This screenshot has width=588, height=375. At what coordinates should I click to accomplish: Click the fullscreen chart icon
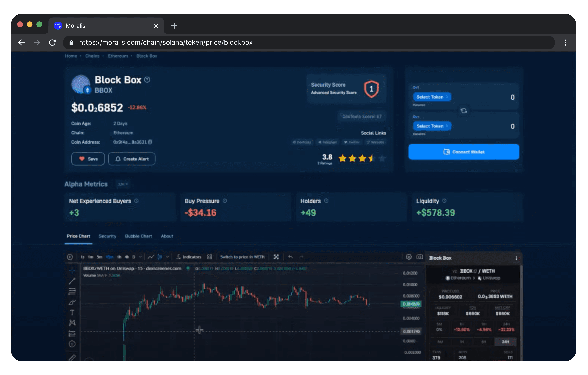click(x=276, y=257)
